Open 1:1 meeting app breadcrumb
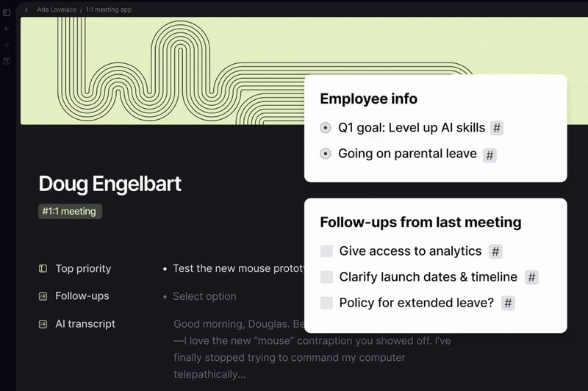 click(x=109, y=10)
